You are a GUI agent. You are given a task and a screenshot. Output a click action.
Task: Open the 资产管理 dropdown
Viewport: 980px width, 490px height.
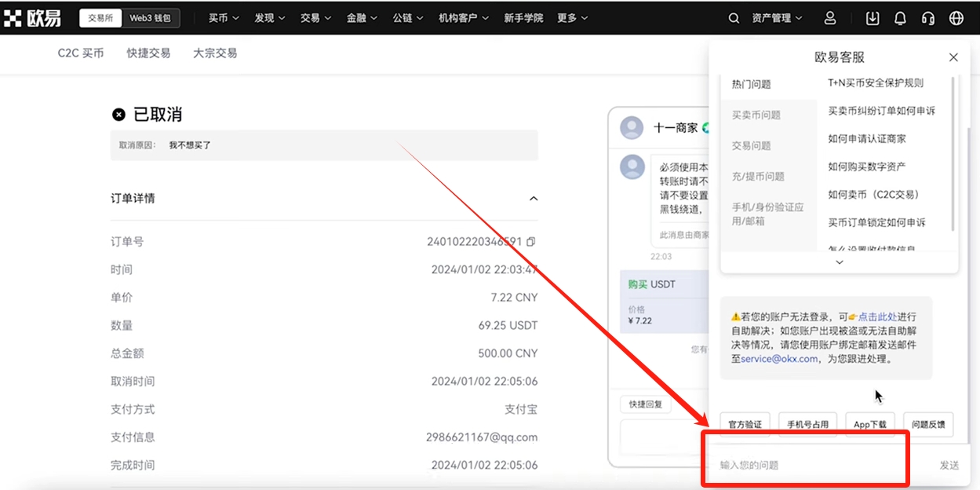click(777, 18)
